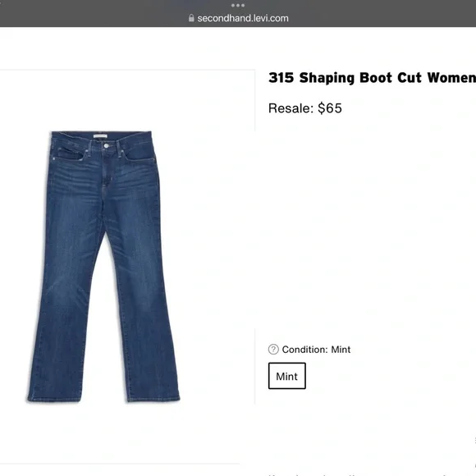Viewport: 476px width, 476px height.
Task: Open the Condition help question mark
Action: pyautogui.click(x=273, y=350)
